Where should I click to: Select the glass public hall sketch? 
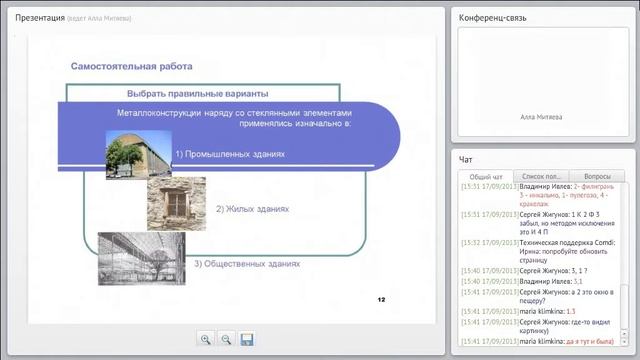coord(142,259)
